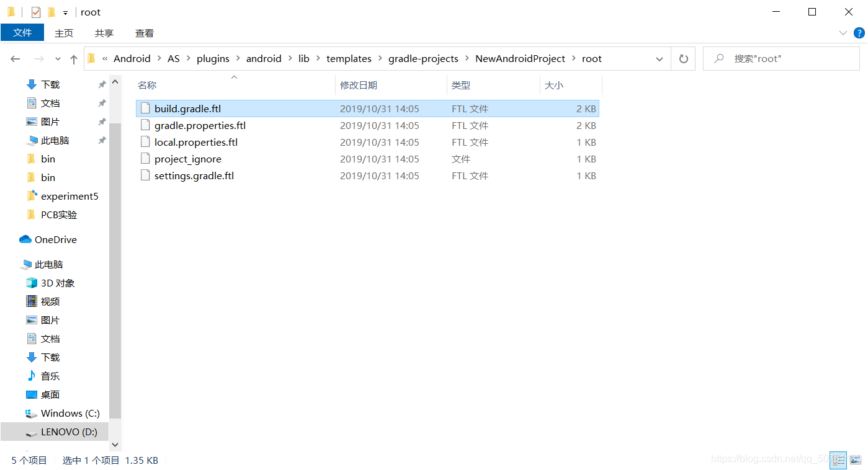The image size is (868, 470).
Task: Click the pin icon next to 下载
Action: point(102,84)
